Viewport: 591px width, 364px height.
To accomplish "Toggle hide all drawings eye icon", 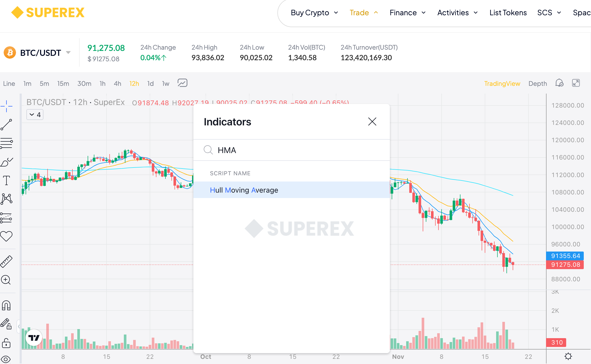I will [6, 359].
